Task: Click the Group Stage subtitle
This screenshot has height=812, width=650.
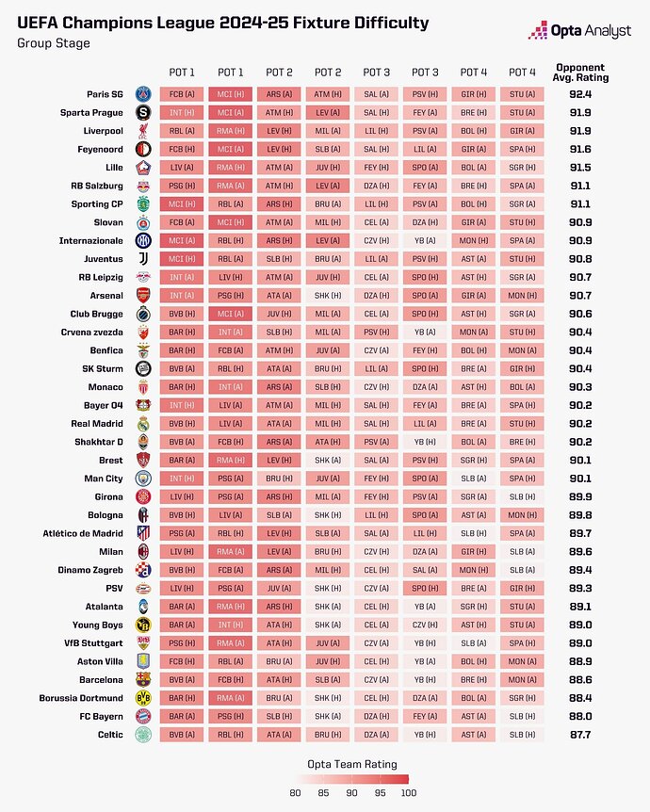Action: pyautogui.click(x=52, y=42)
